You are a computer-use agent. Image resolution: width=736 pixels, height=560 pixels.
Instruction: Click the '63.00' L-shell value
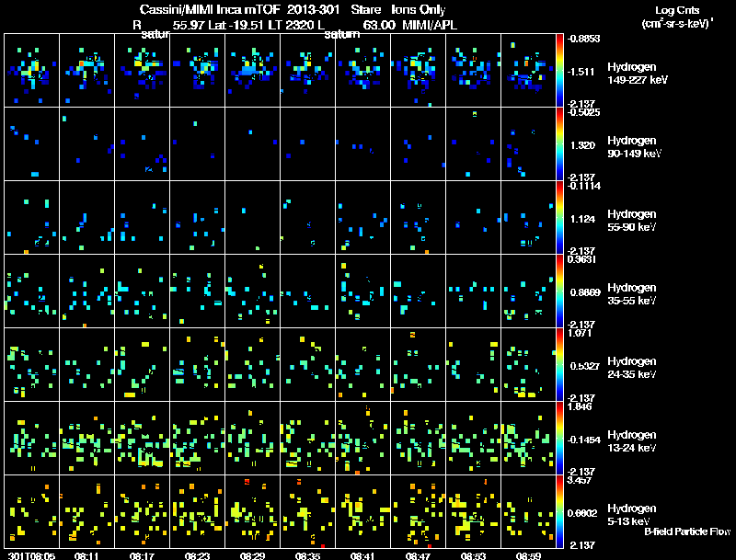(x=379, y=25)
